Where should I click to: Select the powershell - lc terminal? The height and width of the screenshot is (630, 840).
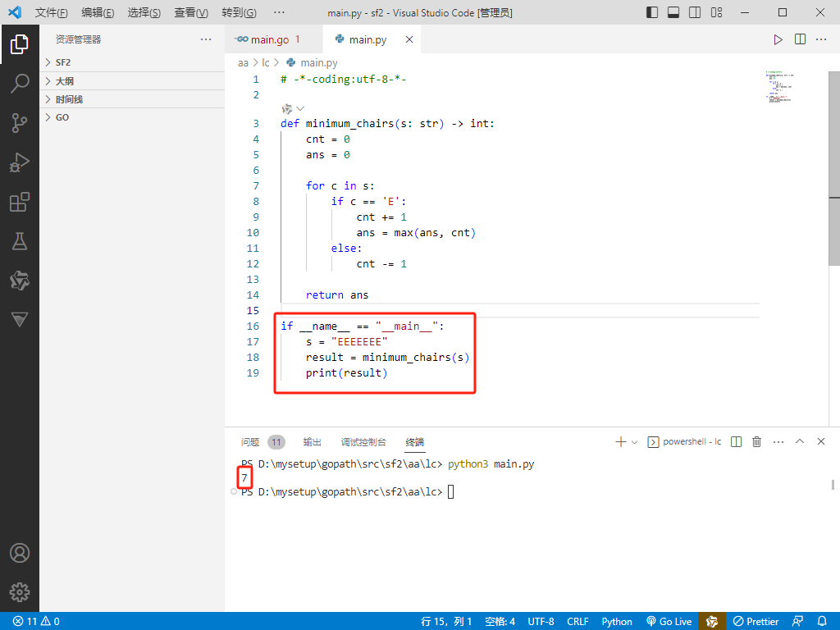point(685,442)
